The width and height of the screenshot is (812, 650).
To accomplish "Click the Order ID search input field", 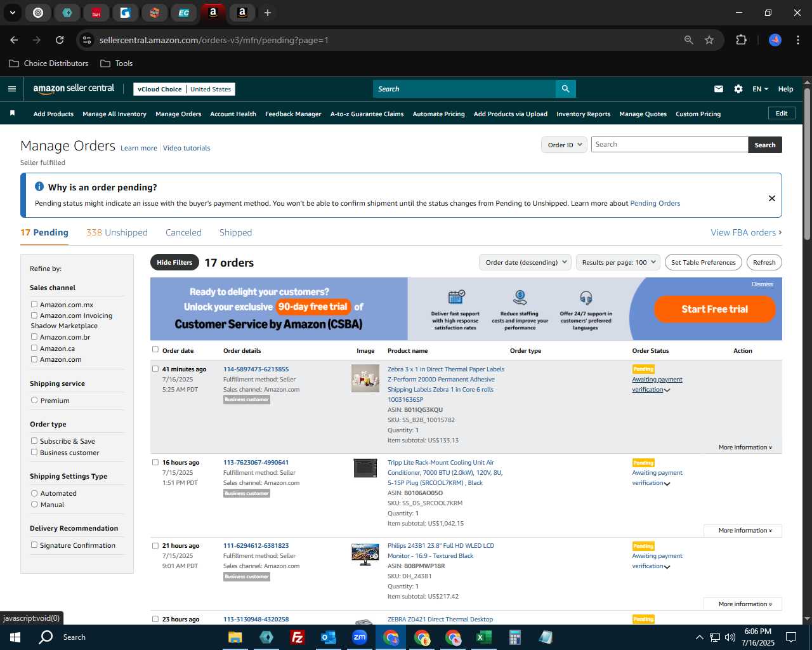I will tap(670, 145).
